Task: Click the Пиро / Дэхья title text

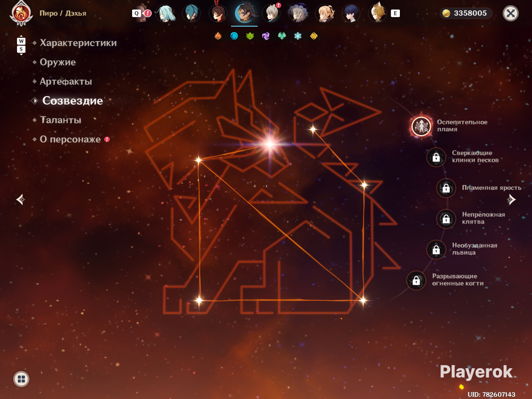Action: click(63, 13)
